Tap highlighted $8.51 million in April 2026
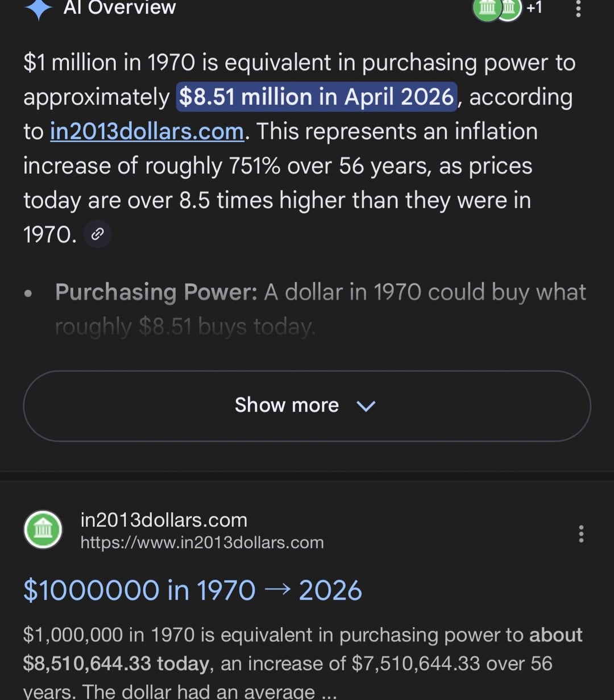 317,97
